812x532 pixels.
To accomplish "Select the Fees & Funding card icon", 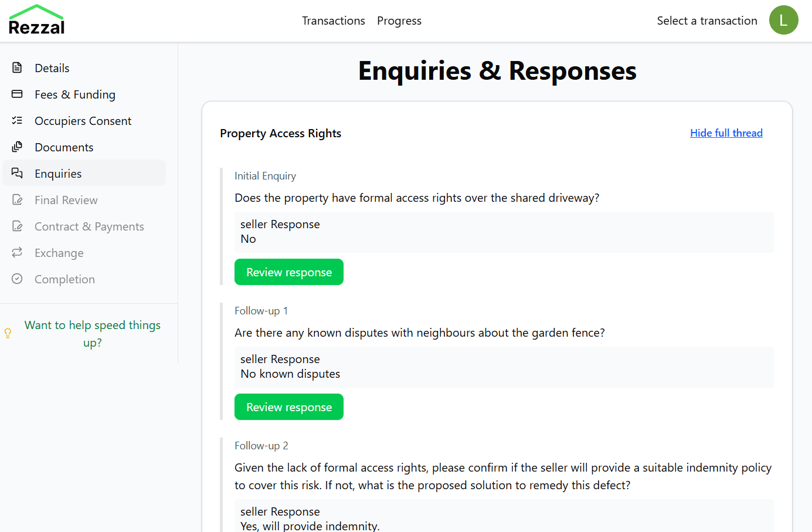I will pos(18,94).
